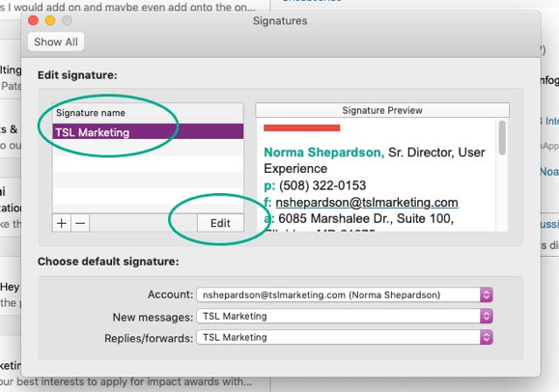Viewport: 559px width, 392px height.
Task: Click the red bar in signature preview
Action: [x=301, y=127]
